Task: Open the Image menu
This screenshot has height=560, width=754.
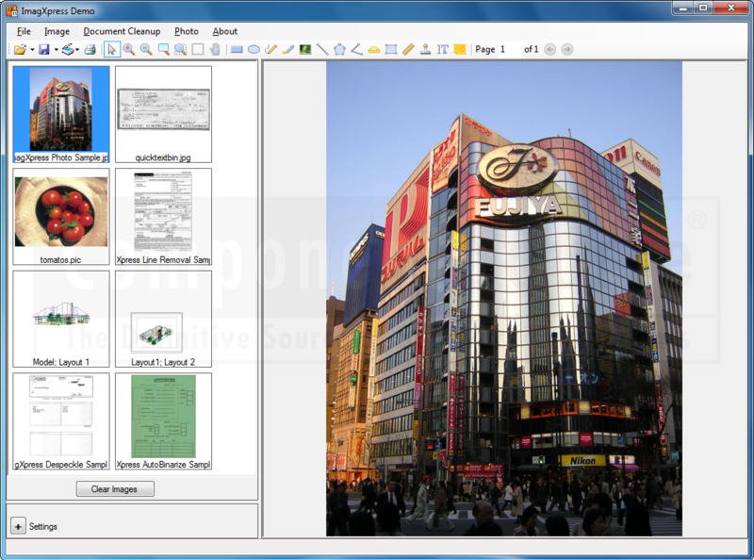Action: 57,31
